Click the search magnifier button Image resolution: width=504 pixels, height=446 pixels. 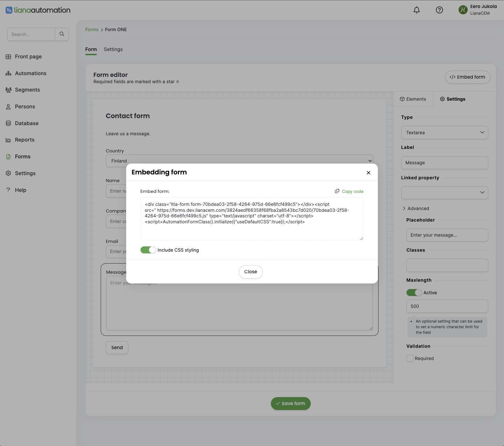coord(62,34)
